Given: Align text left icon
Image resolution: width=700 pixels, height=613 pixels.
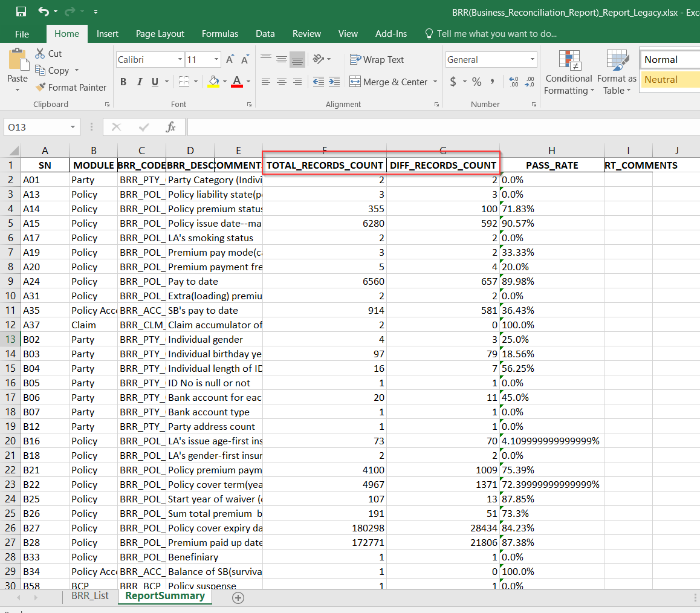Looking at the screenshot, I should pyautogui.click(x=266, y=81).
